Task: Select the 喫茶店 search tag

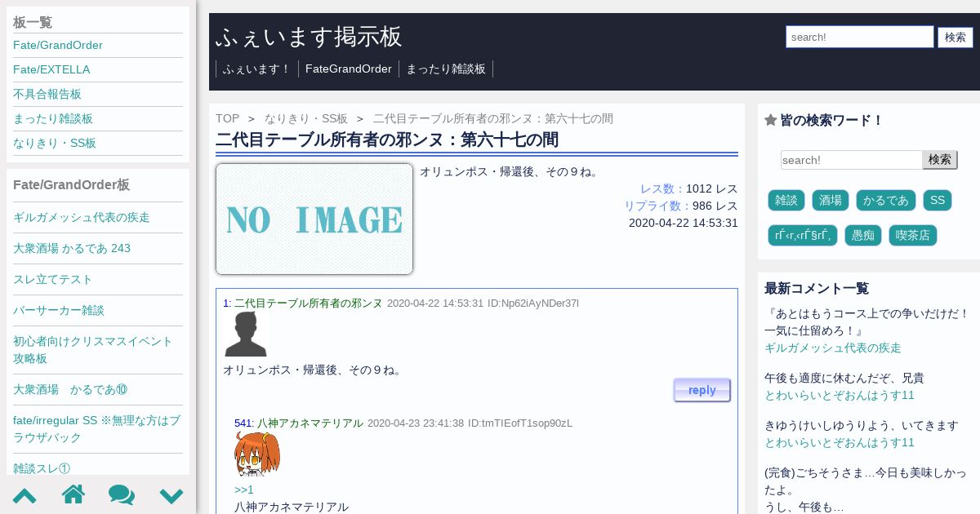Action: tap(913, 236)
